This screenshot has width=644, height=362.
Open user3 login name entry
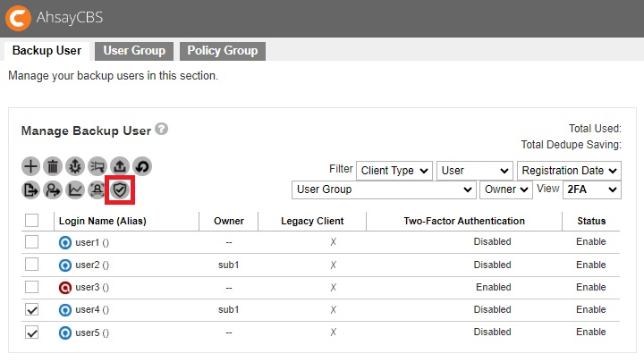[x=87, y=287]
